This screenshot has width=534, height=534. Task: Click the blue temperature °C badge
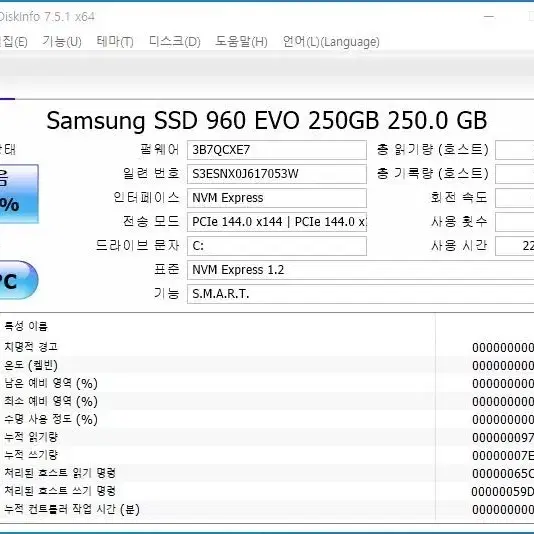pos(19,281)
